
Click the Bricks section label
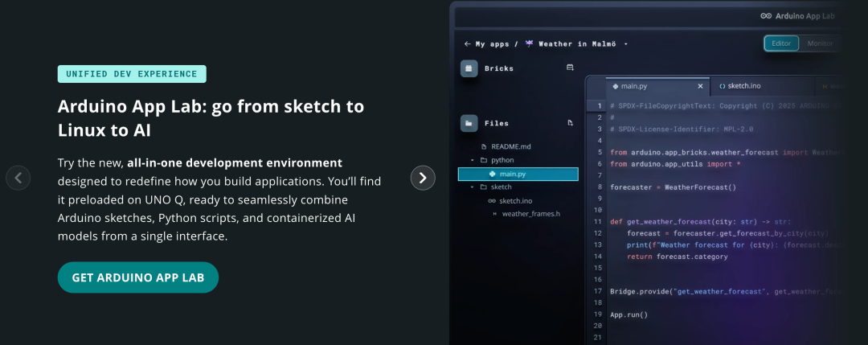(x=499, y=68)
